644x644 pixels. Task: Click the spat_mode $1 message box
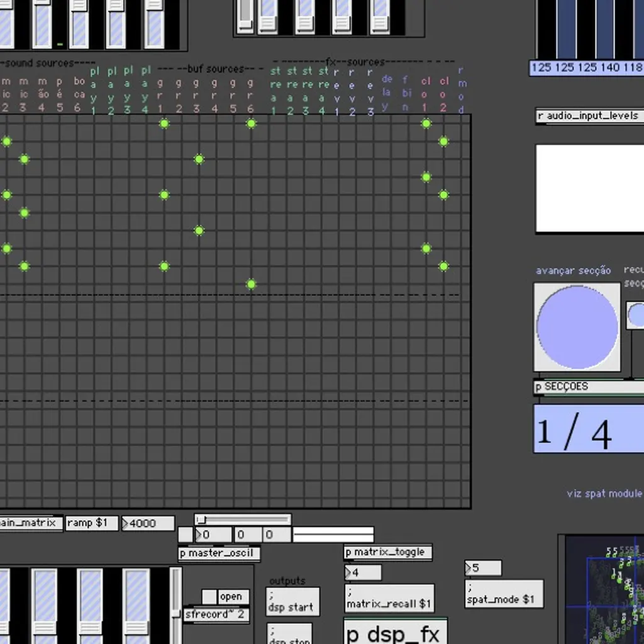504,595
